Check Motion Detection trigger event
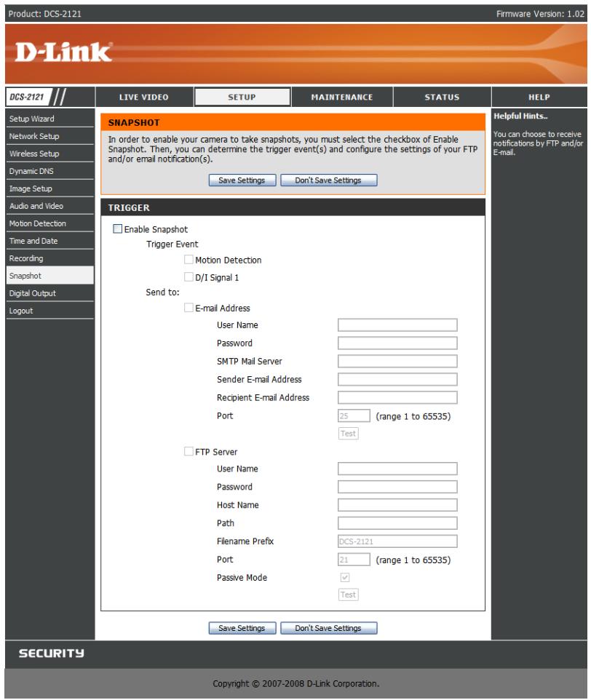Viewport: 591px width, 700px height. (x=189, y=259)
